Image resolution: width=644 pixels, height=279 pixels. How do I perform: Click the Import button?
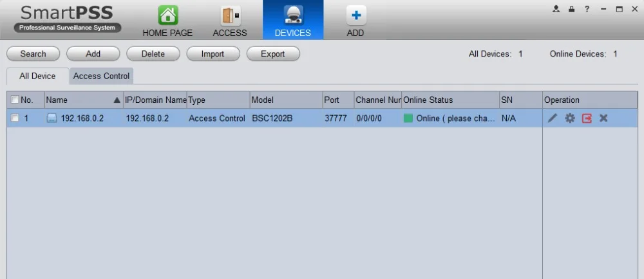[x=213, y=53]
